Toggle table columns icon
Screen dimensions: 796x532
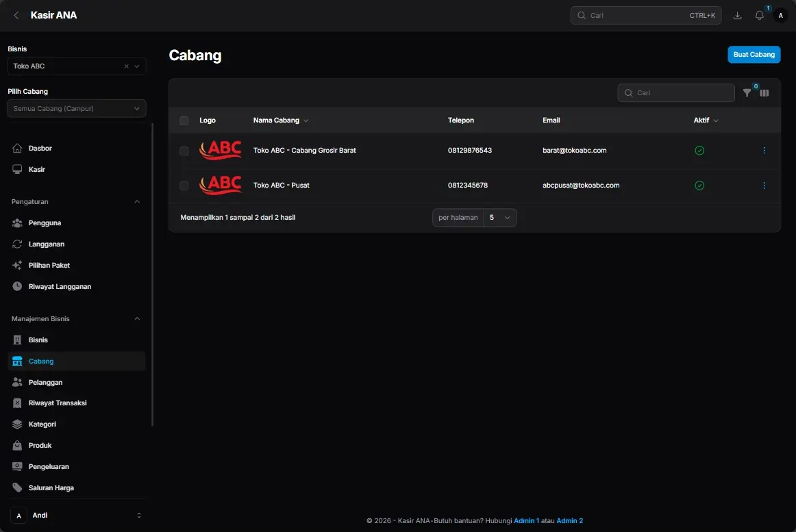tap(764, 93)
